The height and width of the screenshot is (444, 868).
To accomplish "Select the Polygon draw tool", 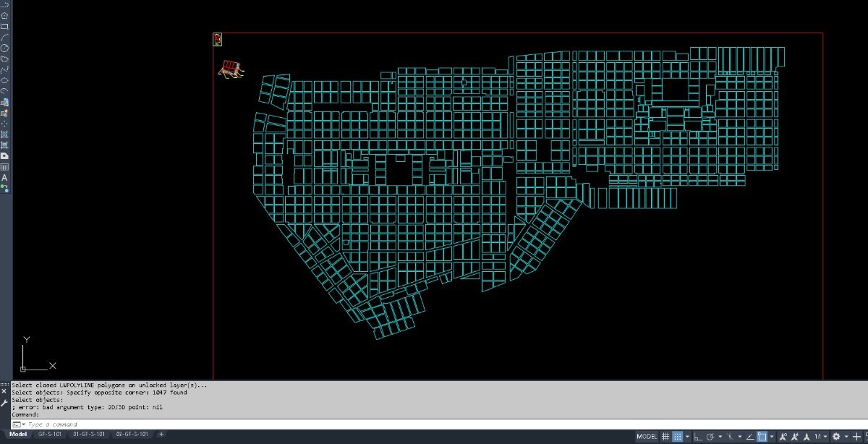I will (x=4, y=15).
